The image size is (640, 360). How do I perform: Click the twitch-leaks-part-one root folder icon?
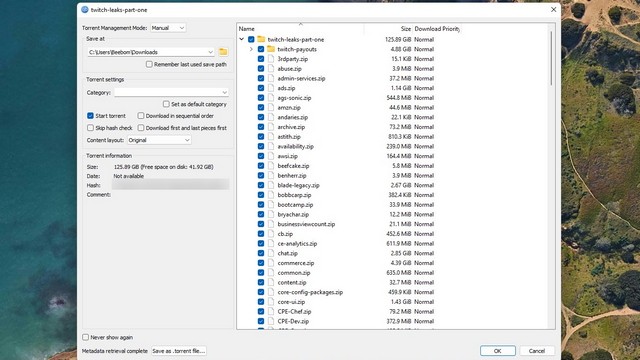click(261, 39)
